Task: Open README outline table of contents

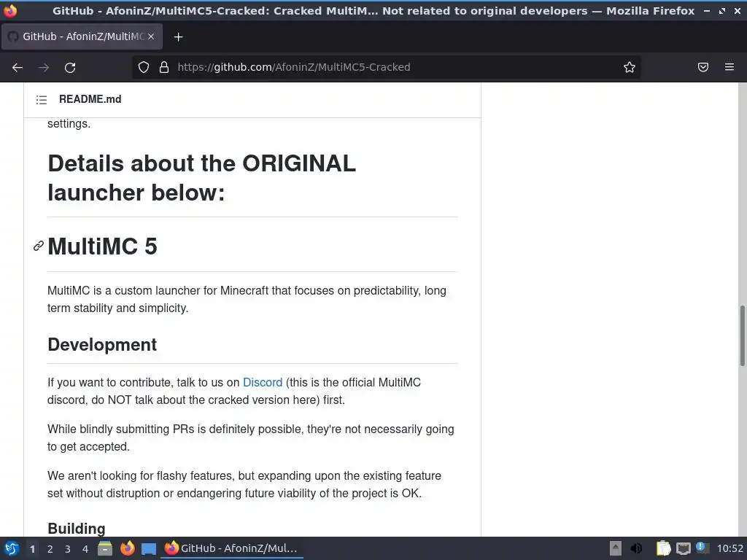Action: (42, 99)
